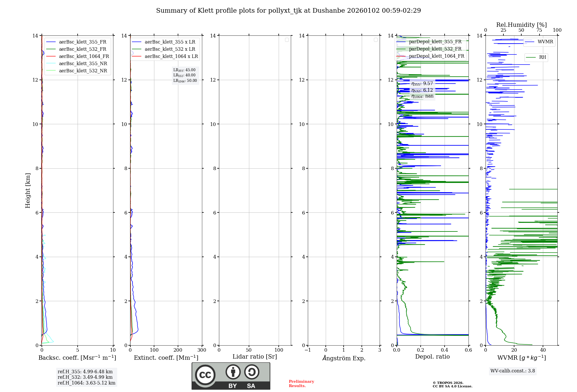Viewport: 577px width, 392px height.
Task: Click the cyan aerBsc_klett_355_NR legend entry
Action: click(83, 64)
